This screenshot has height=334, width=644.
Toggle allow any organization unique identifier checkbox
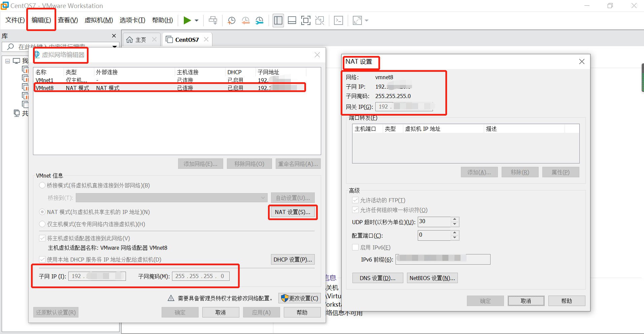355,210
